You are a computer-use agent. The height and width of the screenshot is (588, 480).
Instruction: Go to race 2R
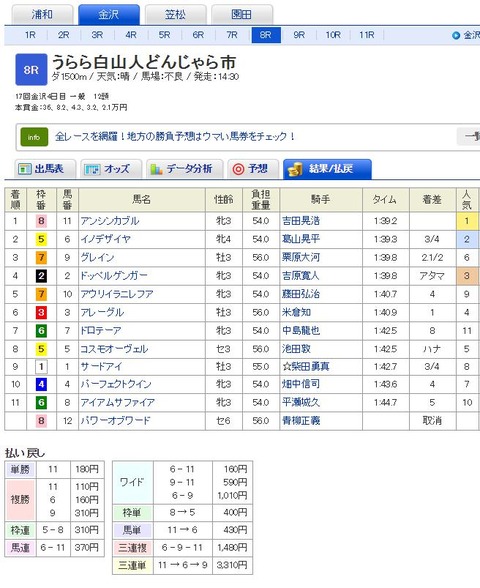point(63,35)
